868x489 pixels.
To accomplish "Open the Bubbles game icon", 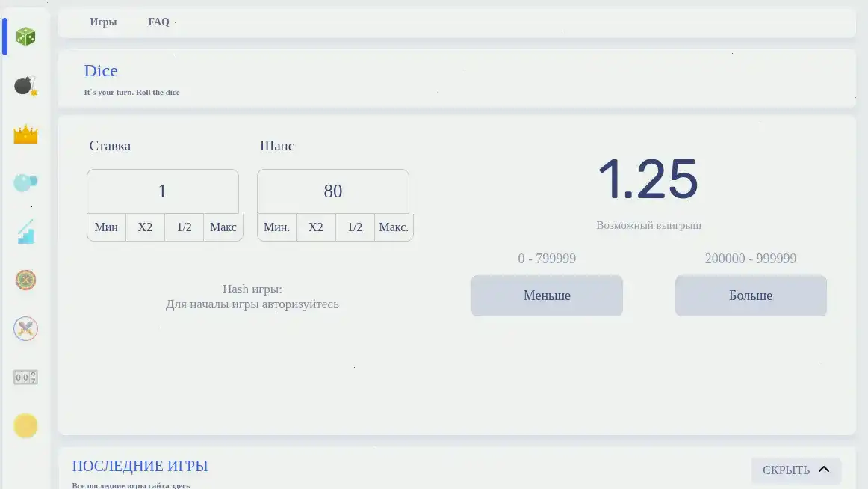I will pyautogui.click(x=25, y=182).
